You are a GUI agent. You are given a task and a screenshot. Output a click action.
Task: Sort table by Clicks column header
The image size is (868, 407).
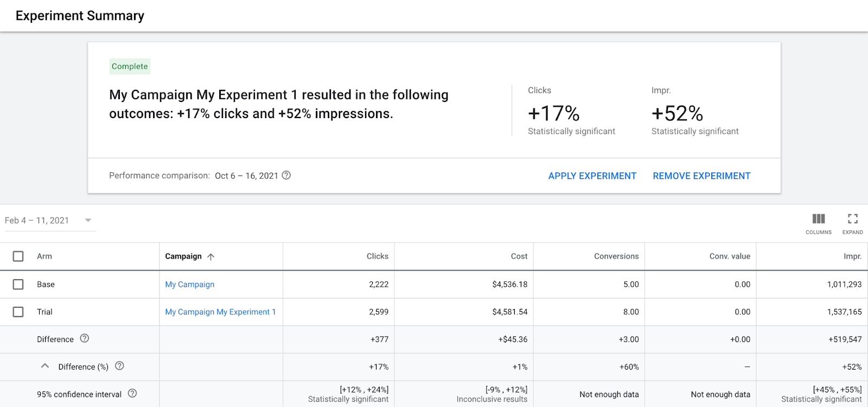tap(377, 256)
